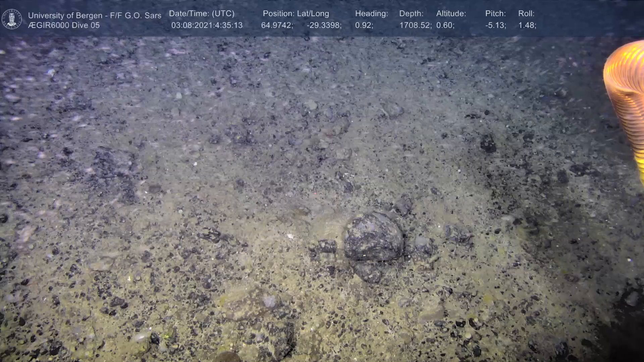The image size is (644, 362).
Task: Click the large round dark rock
Action: pos(373,238)
